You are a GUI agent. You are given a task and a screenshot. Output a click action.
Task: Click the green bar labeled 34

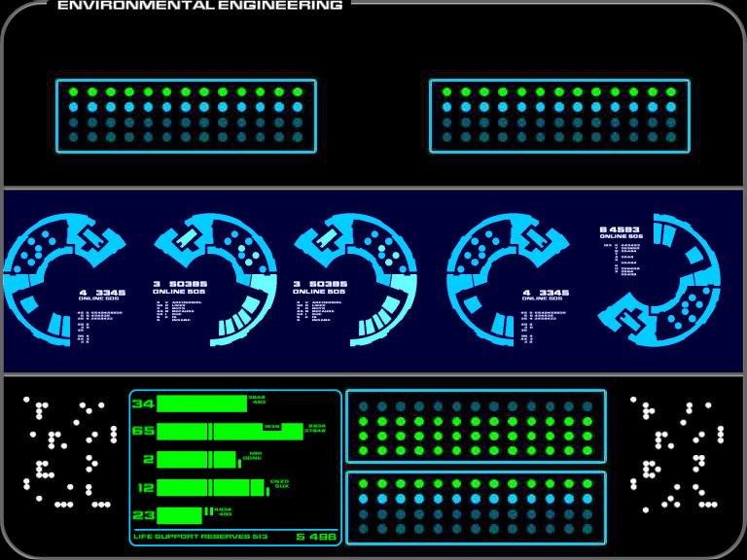[x=202, y=403]
